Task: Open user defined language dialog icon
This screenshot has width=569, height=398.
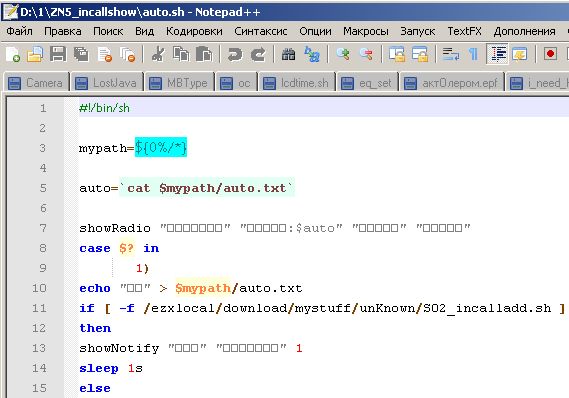Action: (520, 54)
